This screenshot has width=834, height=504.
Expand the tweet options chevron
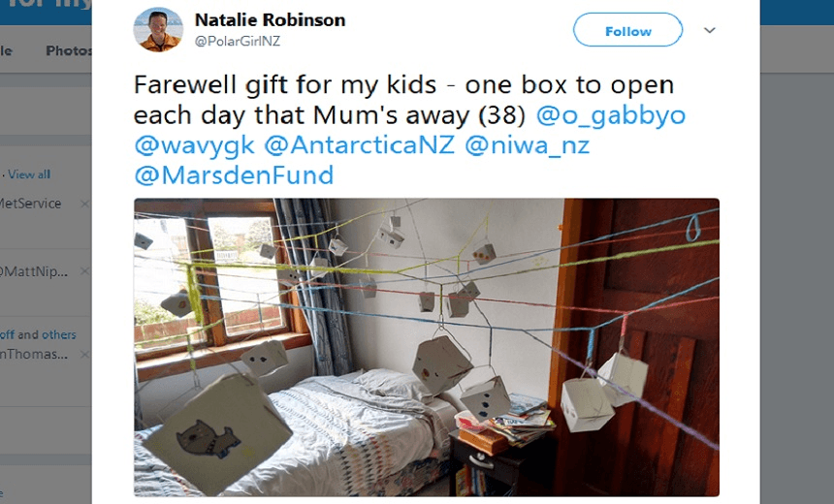(710, 30)
